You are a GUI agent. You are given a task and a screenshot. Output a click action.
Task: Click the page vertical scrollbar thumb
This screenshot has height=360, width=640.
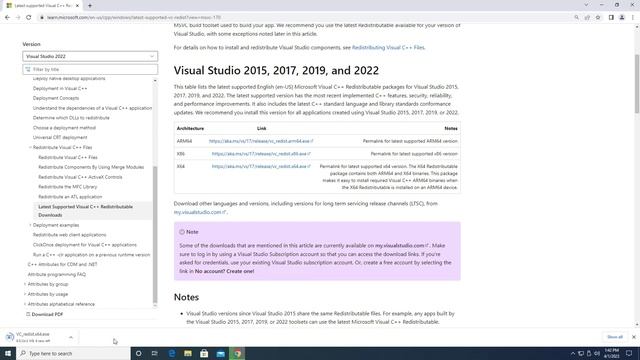click(637, 84)
